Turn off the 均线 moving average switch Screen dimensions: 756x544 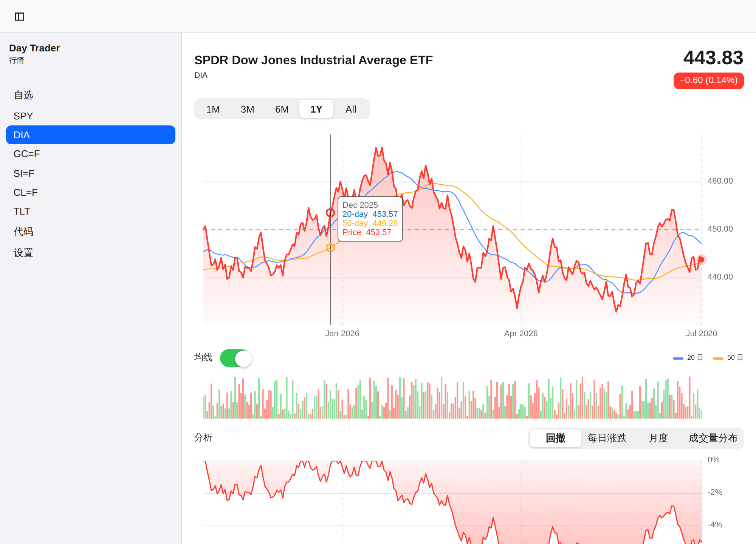(236, 358)
